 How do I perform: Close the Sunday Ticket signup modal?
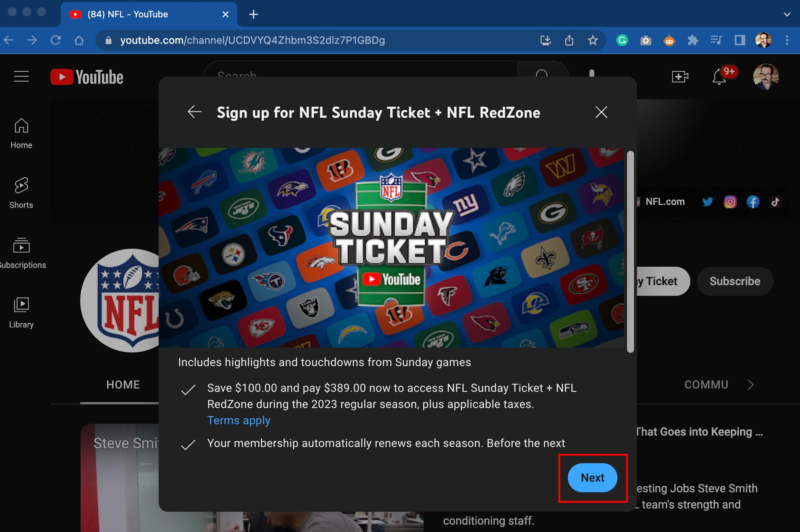point(601,112)
